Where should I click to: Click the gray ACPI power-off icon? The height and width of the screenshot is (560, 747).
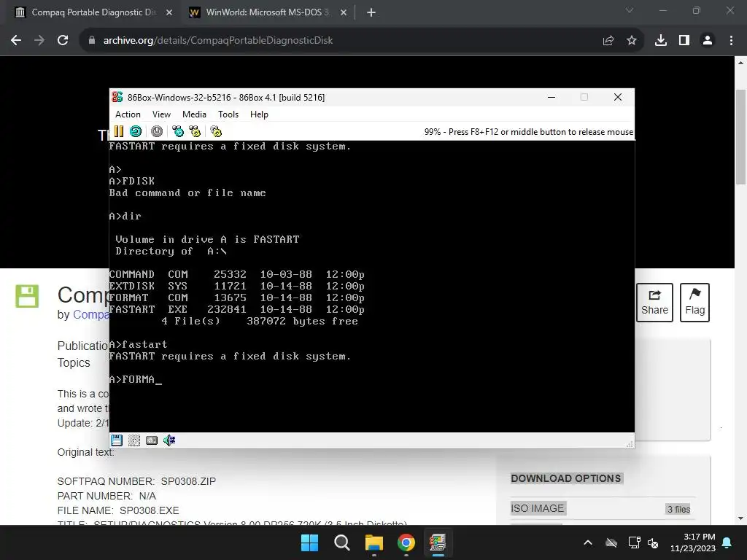[x=157, y=131]
